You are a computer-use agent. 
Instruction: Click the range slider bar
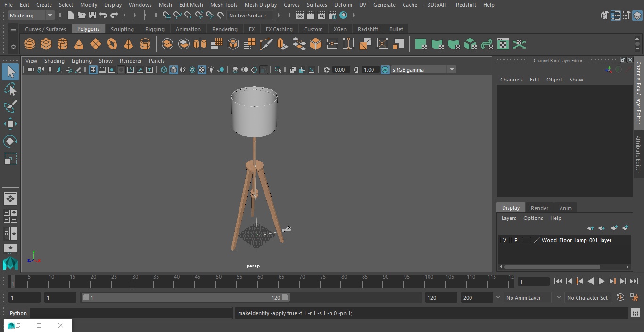point(185,298)
